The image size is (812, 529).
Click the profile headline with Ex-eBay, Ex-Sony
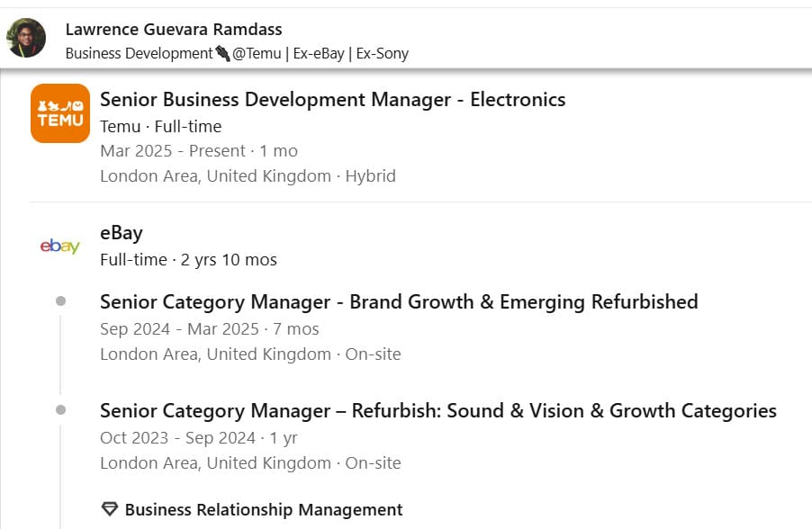pos(237,53)
